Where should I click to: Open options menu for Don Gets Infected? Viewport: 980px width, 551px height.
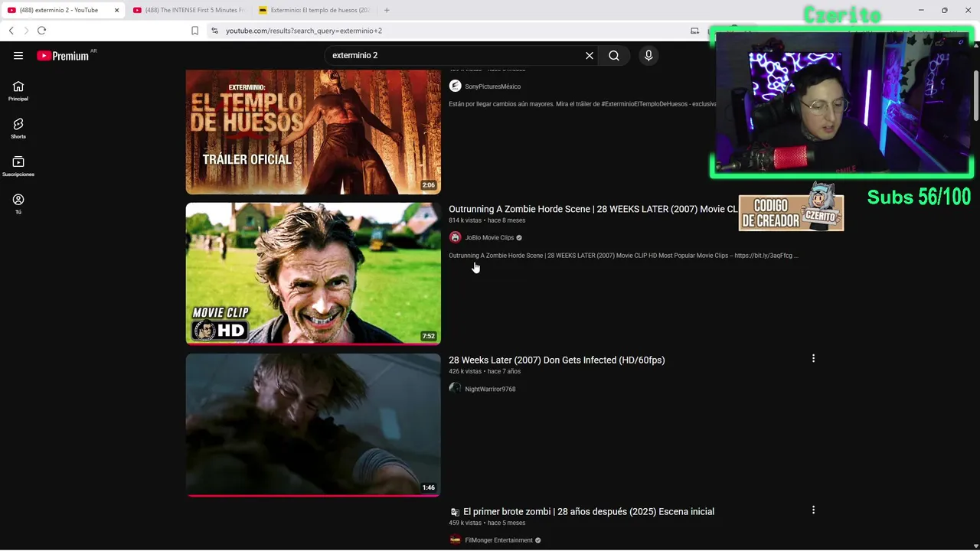[x=813, y=358]
